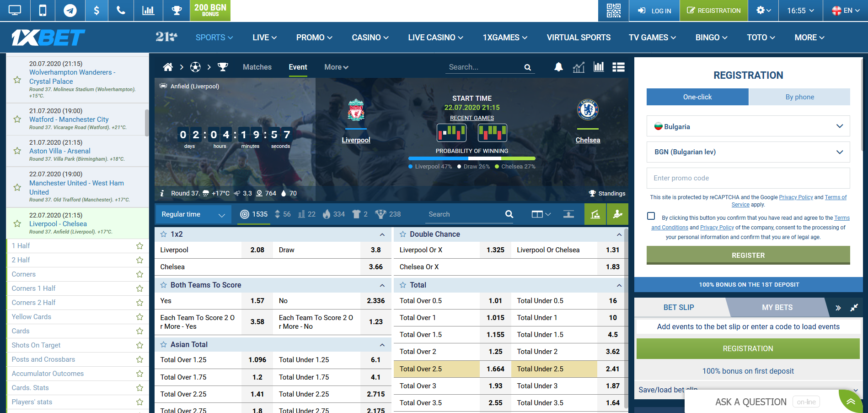The width and height of the screenshot is (868, 413).
Task: Click the green REGISTER button
Action: point(748,255)
